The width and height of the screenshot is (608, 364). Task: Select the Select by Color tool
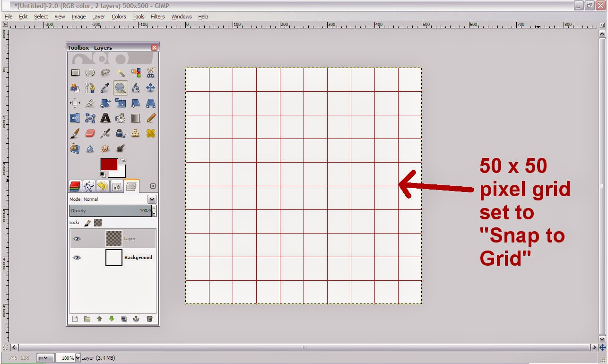[x=136, y=73]
